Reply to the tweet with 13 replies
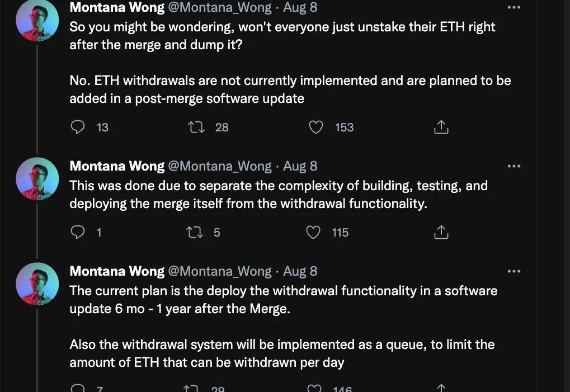The width and height of the screenshot is (570, 392). point(78,127)
